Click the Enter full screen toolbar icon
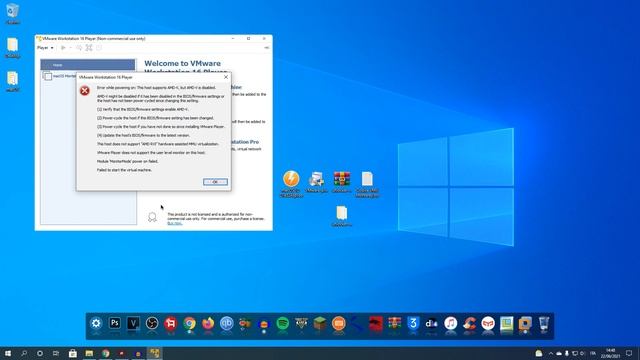 pyautogui.click(x=89, y=48)
